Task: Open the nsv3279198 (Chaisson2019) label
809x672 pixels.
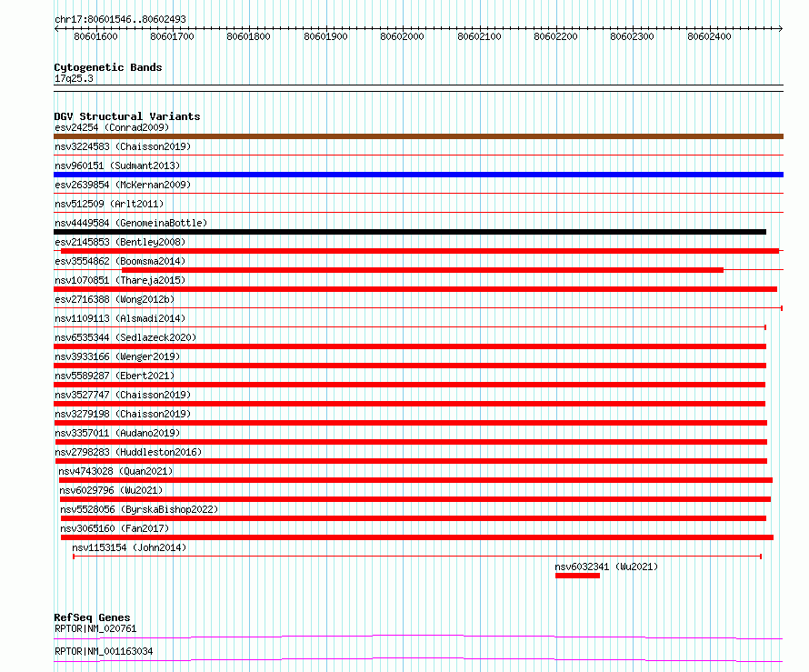Action: click(123, 414)
